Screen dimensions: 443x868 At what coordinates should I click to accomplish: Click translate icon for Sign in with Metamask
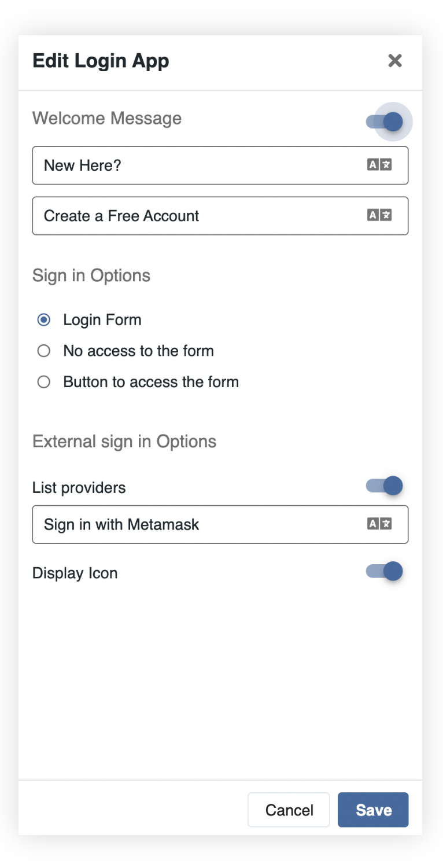pyautogui.click(x=379, y=524)
